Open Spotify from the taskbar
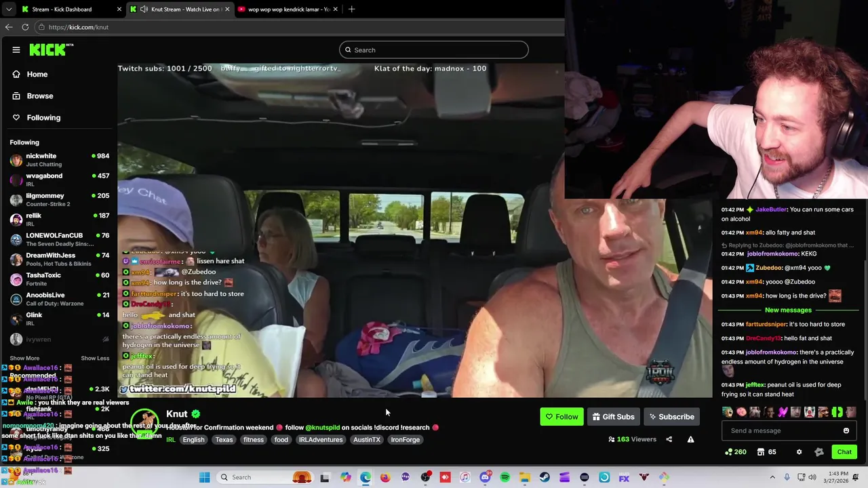Screen dimensions: 868x488 [x=505, y=477]
